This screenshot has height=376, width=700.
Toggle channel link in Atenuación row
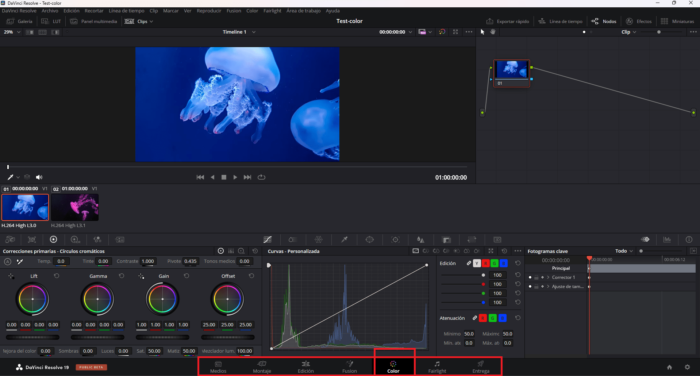475,318
